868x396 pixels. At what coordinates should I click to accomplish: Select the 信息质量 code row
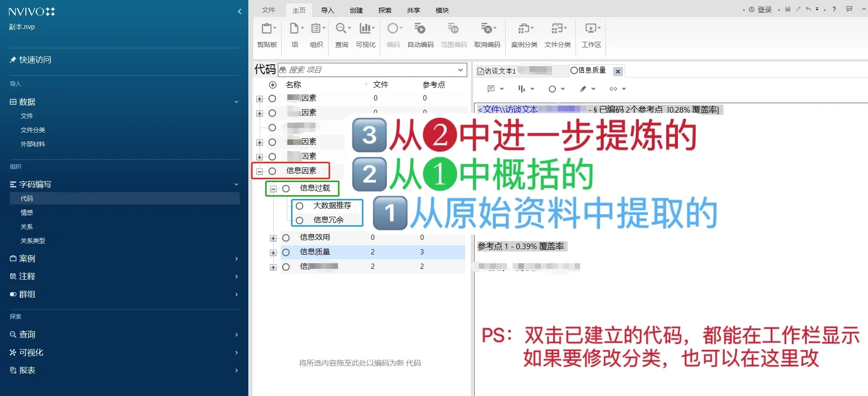373,252
